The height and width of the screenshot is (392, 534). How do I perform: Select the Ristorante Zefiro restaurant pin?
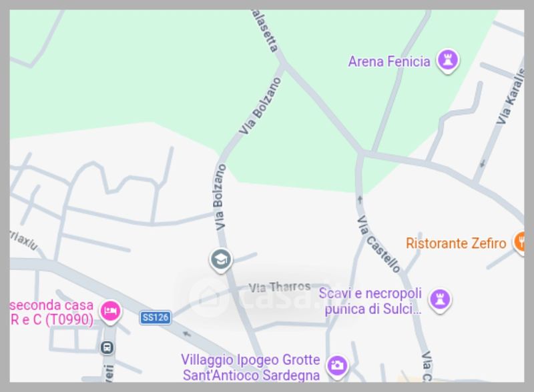519,242
